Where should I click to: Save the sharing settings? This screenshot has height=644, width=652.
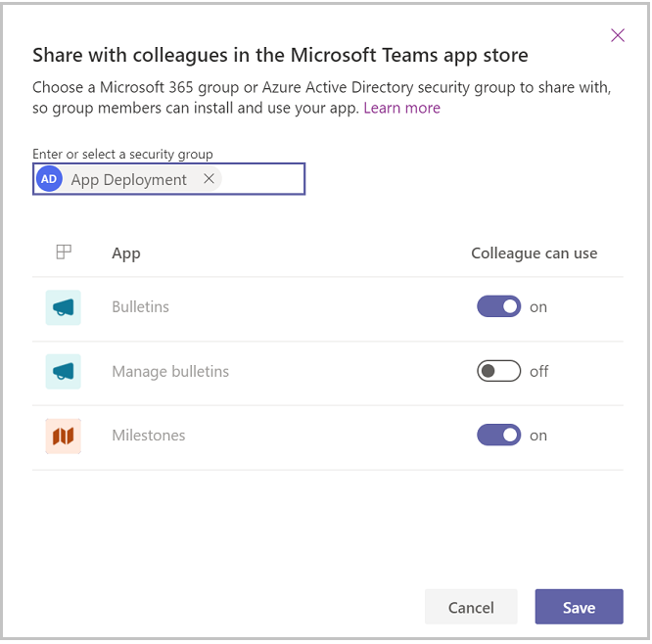point(579,607)
